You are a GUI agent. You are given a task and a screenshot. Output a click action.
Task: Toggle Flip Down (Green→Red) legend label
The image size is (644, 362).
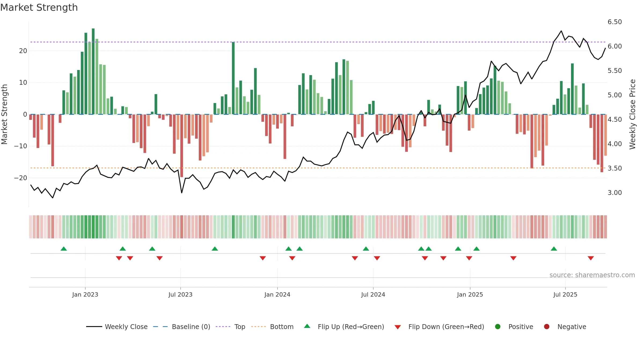coord(446,327)
